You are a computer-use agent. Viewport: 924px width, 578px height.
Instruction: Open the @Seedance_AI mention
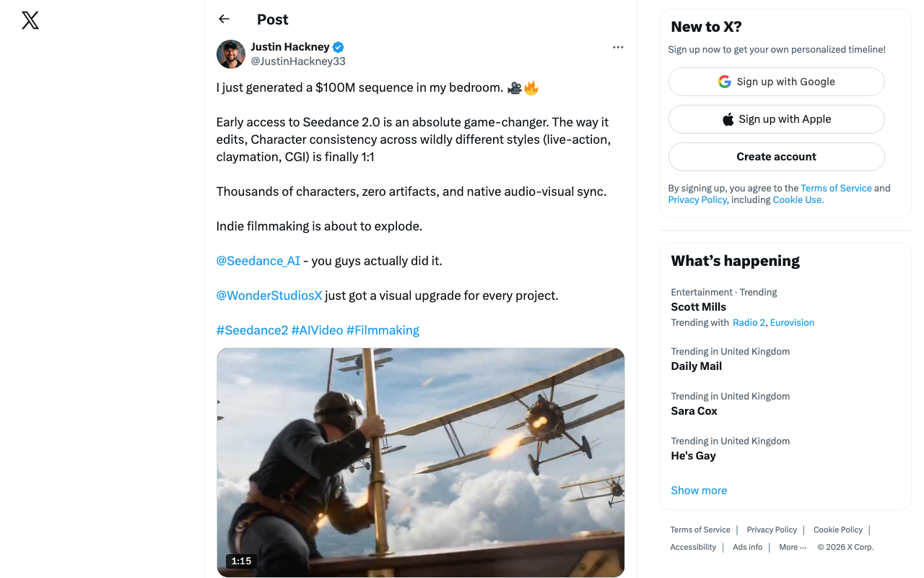click(258, 261)
